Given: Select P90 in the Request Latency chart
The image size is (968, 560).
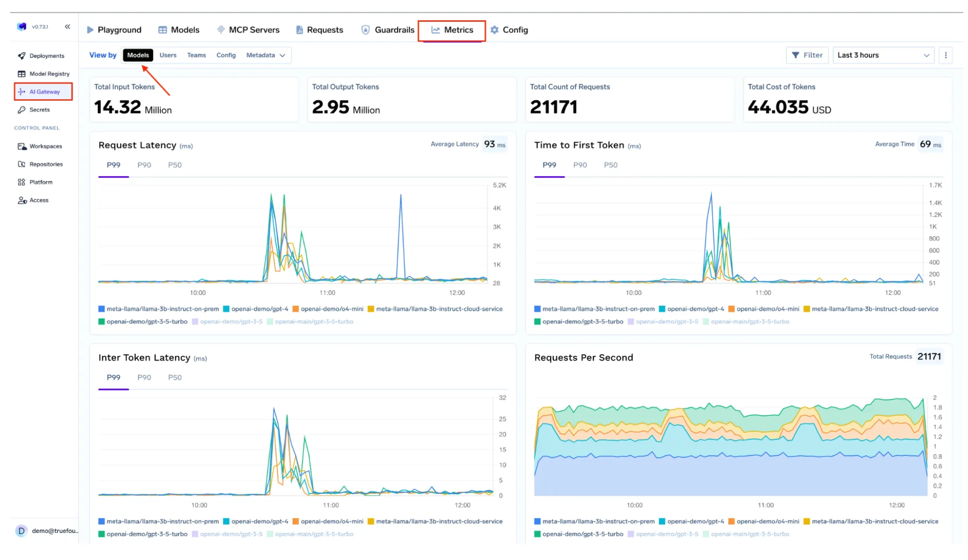Looking at the screenshot, I should pos(144,165).
